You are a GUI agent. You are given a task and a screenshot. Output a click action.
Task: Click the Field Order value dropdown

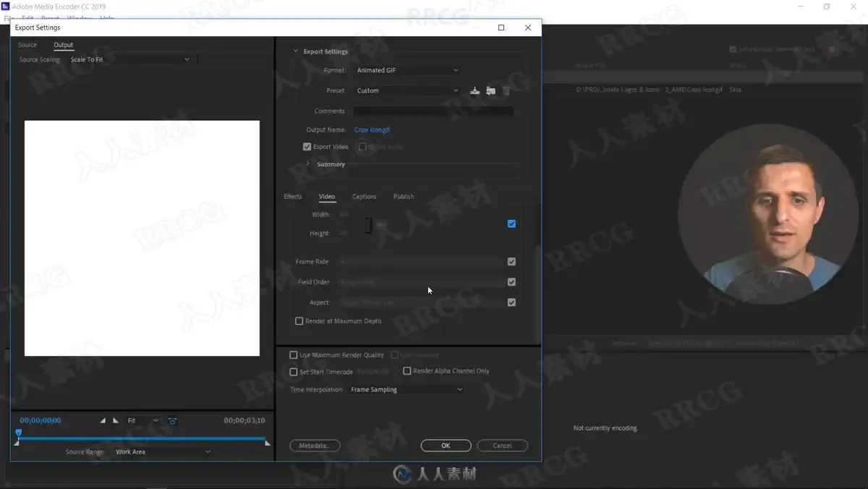[x=422, y=282]
